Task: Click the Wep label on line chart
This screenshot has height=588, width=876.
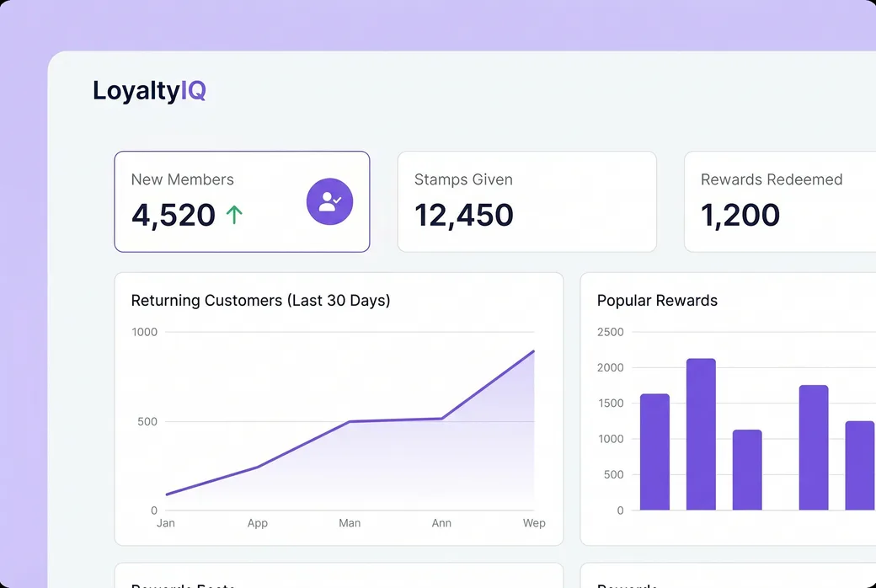Action: (x=534, y=523)
